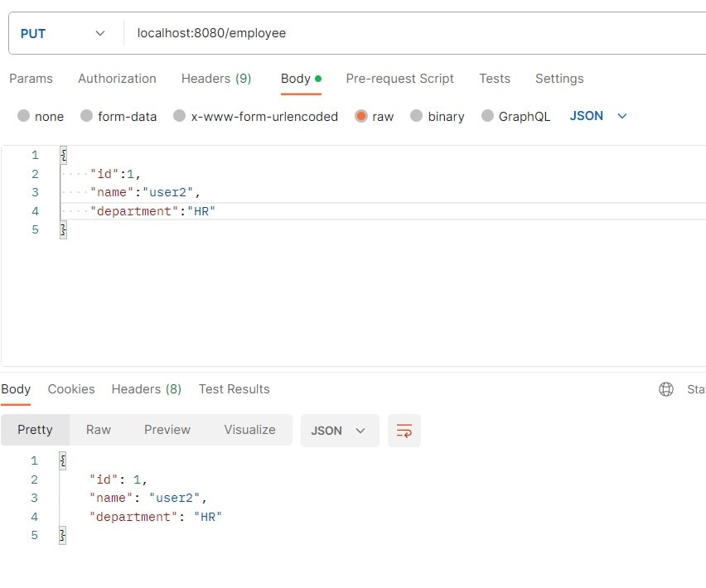Select the request Body tab
This screenshot has height=588, width=706.
point(301,79)
